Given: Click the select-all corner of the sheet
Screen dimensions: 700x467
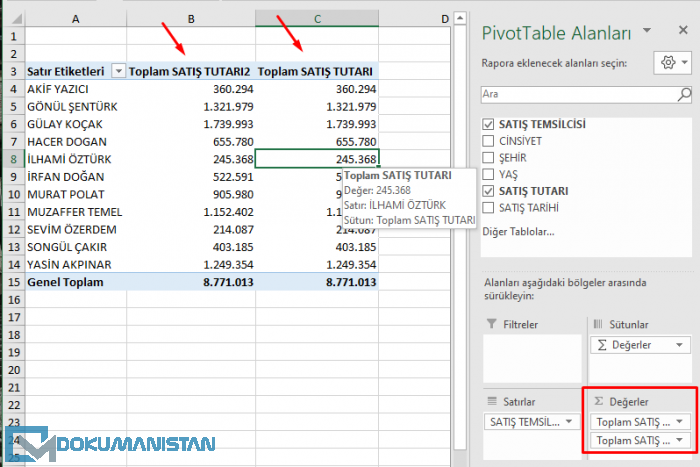Looking at the screenshot, I should (15, 19).
